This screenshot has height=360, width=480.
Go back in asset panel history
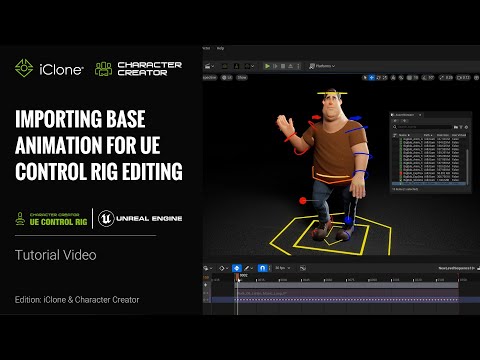pos(395,121)
